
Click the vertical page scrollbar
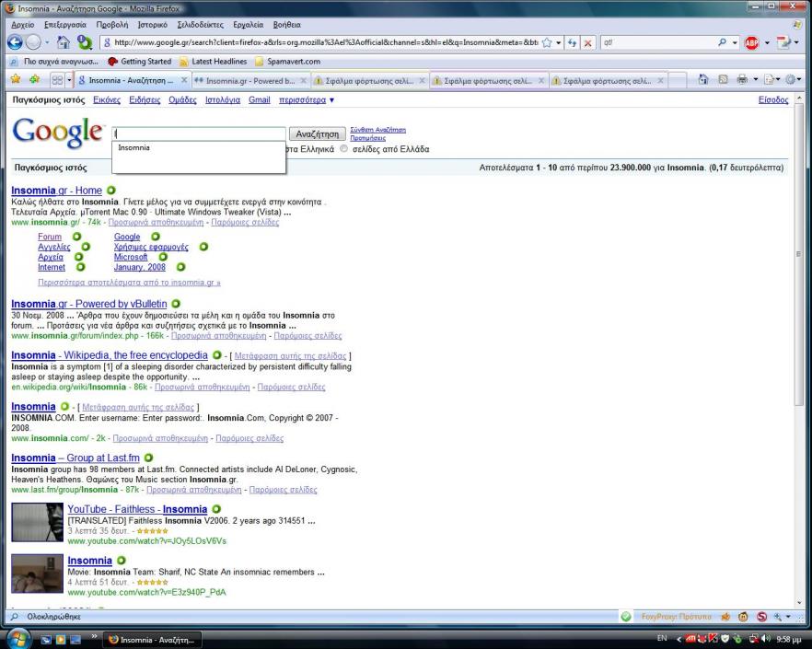click(799, 254)
